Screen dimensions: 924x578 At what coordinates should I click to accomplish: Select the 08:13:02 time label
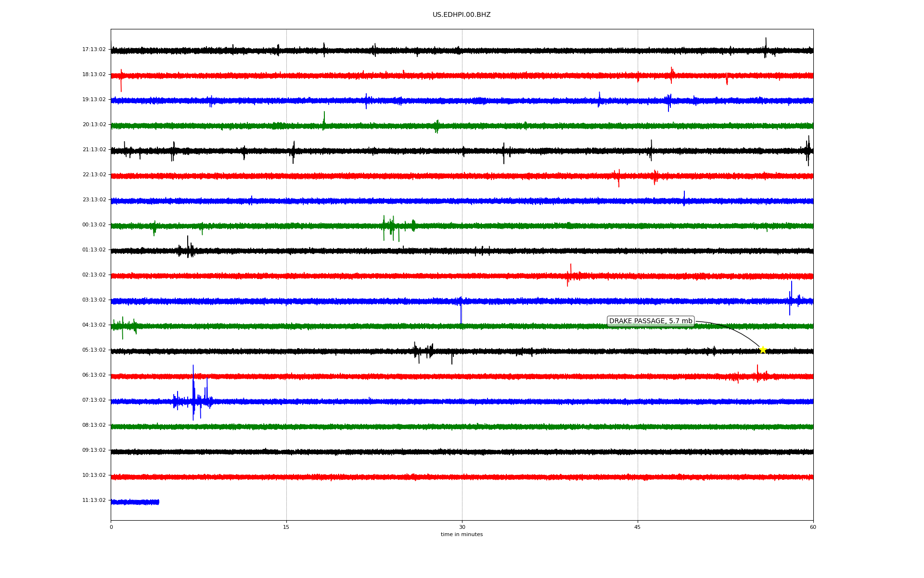[x=94, y=425]
